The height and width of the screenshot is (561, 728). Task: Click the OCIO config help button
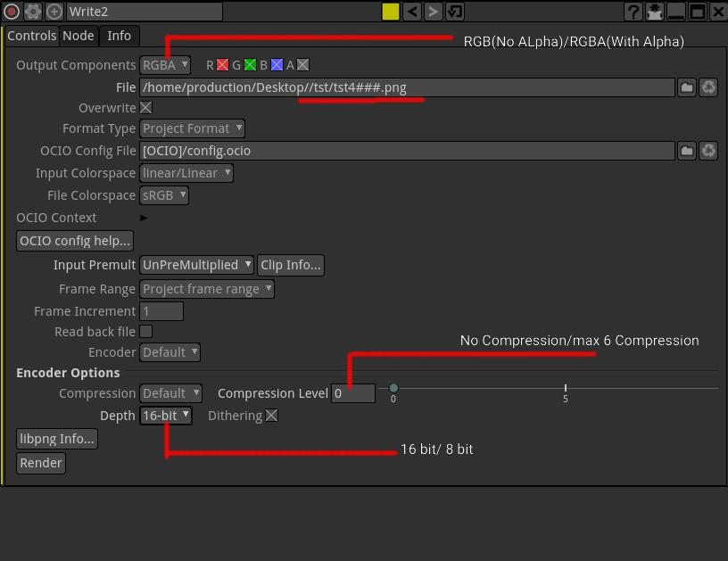click(75, 241)
